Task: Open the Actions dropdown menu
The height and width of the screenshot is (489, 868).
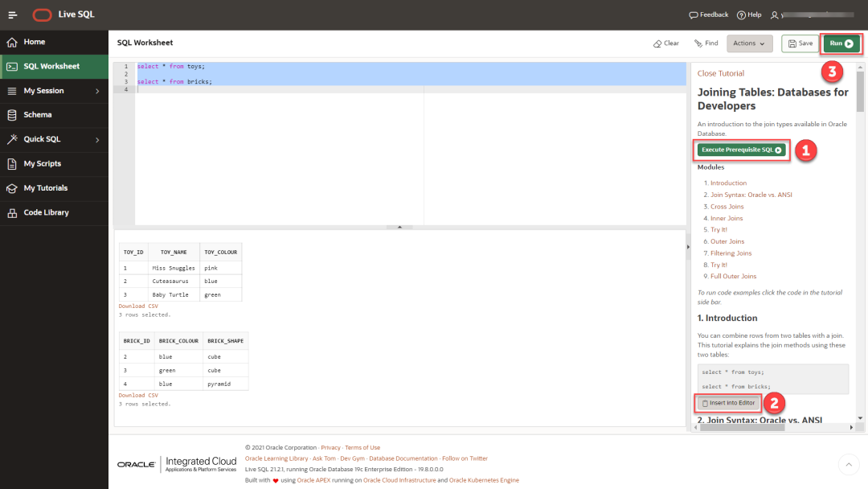Action: (x=750, y=43)
